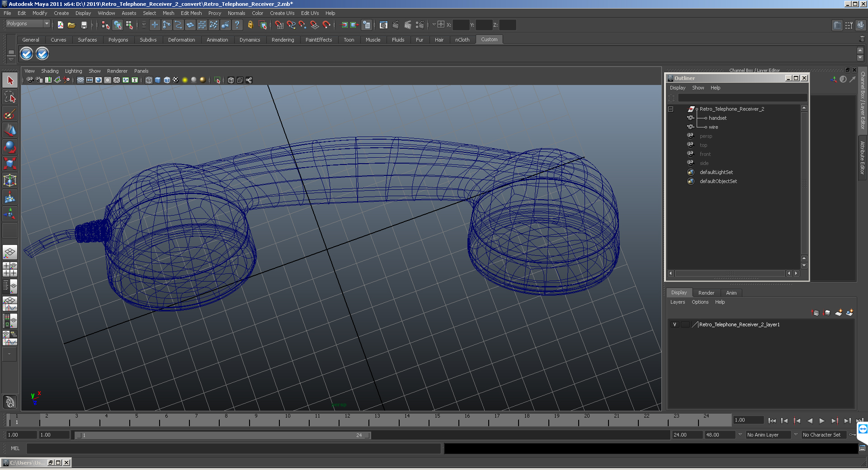Enable smooth shade all in viewport
Screen dimensions: 868x470
click(158, 80)
